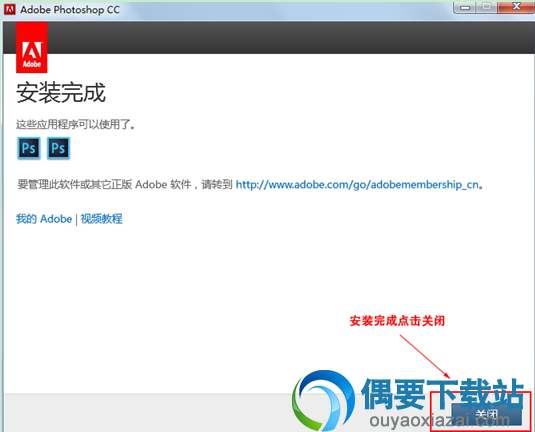Click the 要管理此软件或其它正版 Adobe 软件 text
Screen dimensions: 535x432
[104, 185]
